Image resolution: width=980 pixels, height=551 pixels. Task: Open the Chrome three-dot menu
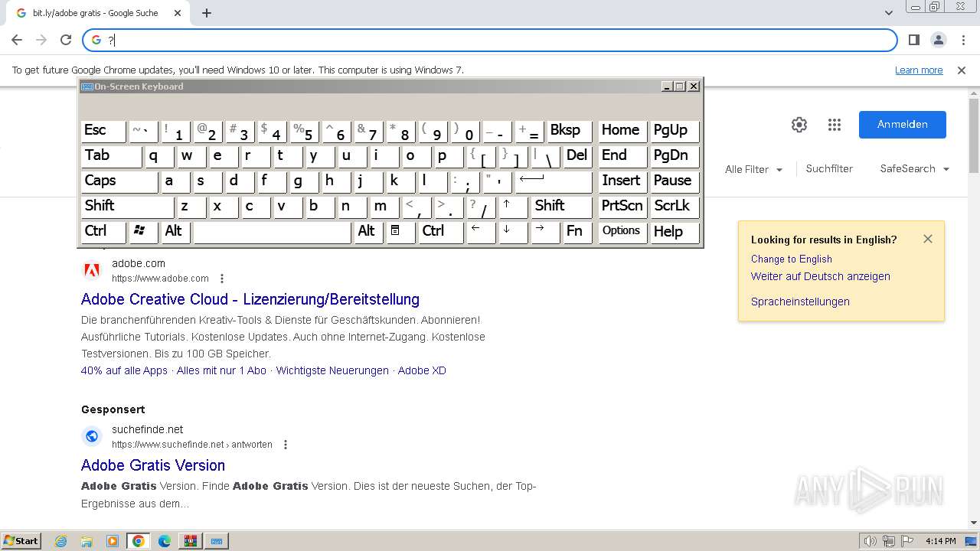click(963, 40)
